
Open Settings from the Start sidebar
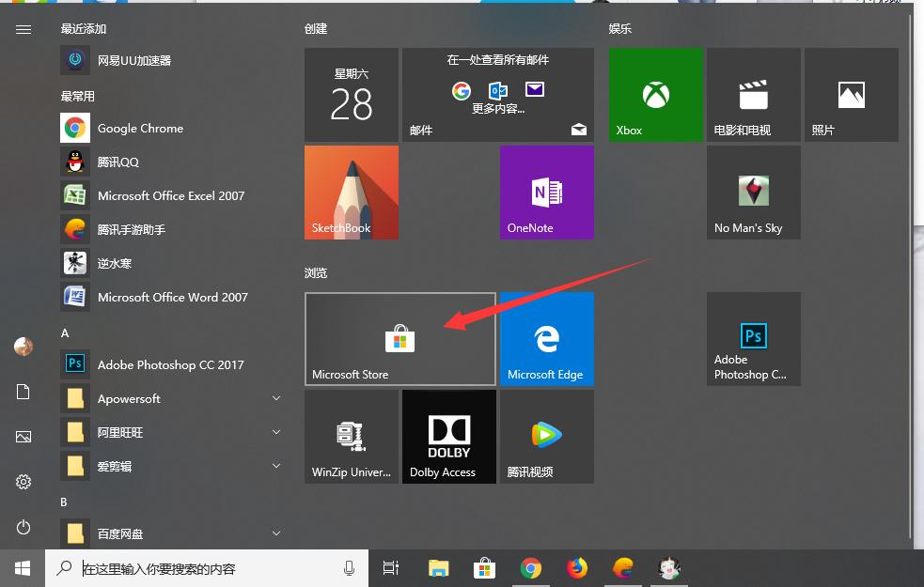click(23, 482)
